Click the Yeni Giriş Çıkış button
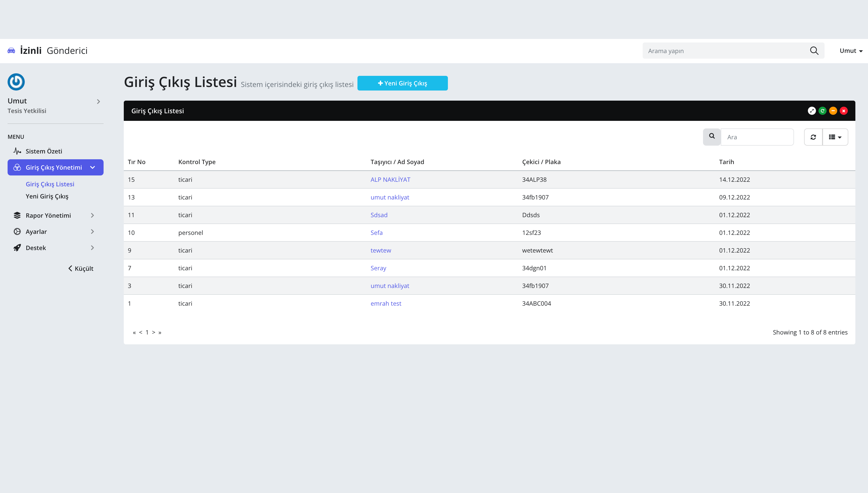This screenshot has height=493, width=868. pyautogui.click(x=402, y=83)
